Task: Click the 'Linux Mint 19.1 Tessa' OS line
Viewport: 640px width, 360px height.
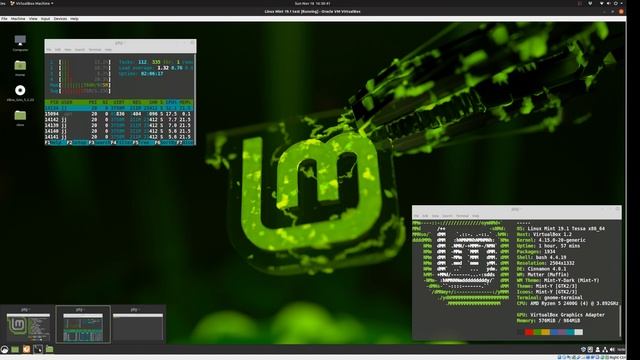Action: pos(561,229)
